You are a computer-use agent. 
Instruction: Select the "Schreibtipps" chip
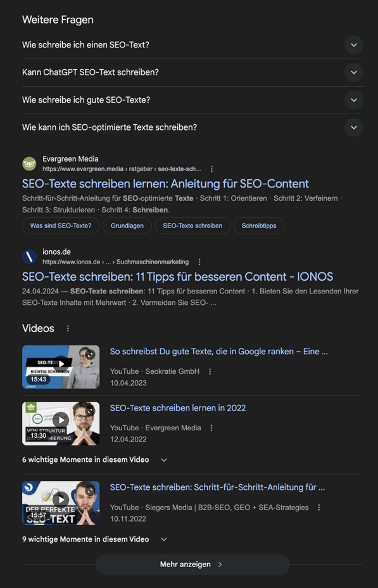[259, 226]
